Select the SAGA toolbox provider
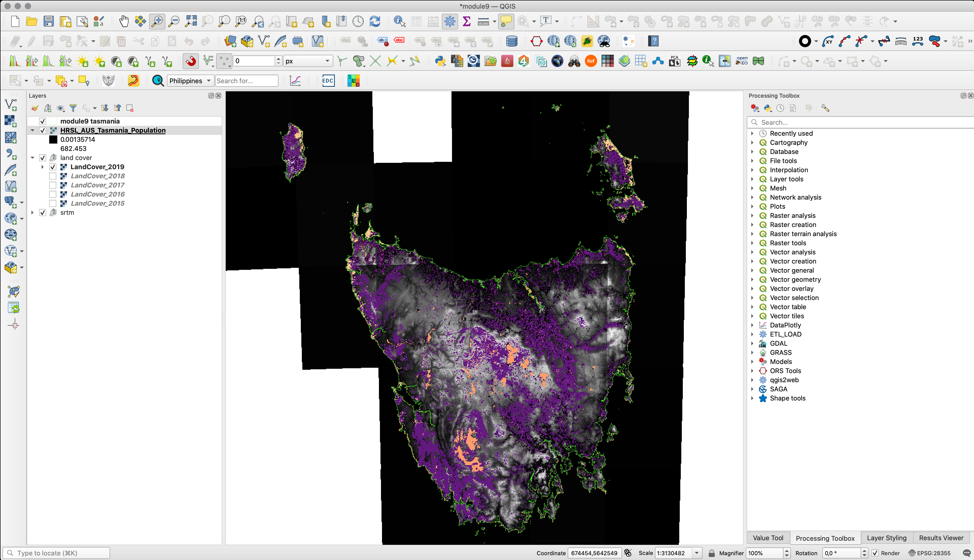 pos(778,389)
